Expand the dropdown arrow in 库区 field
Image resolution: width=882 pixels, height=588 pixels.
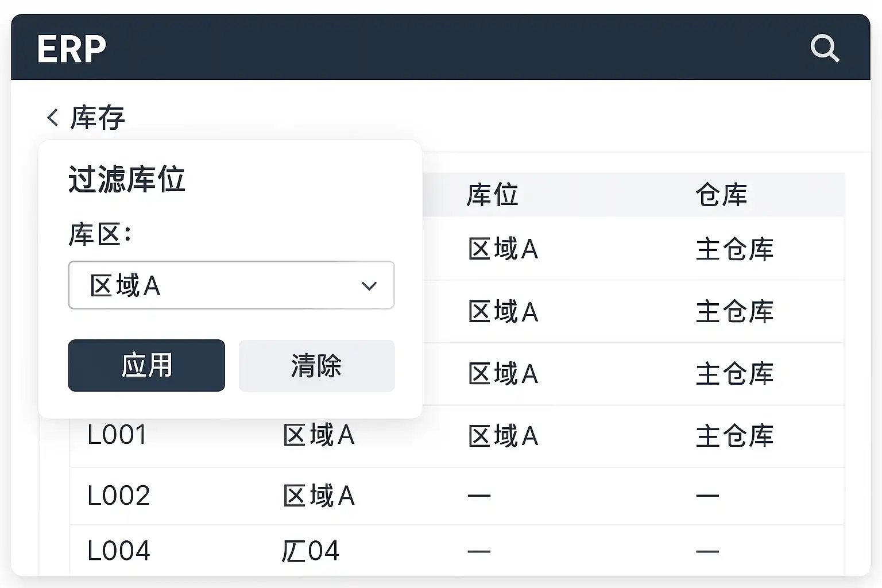(369, 285)
